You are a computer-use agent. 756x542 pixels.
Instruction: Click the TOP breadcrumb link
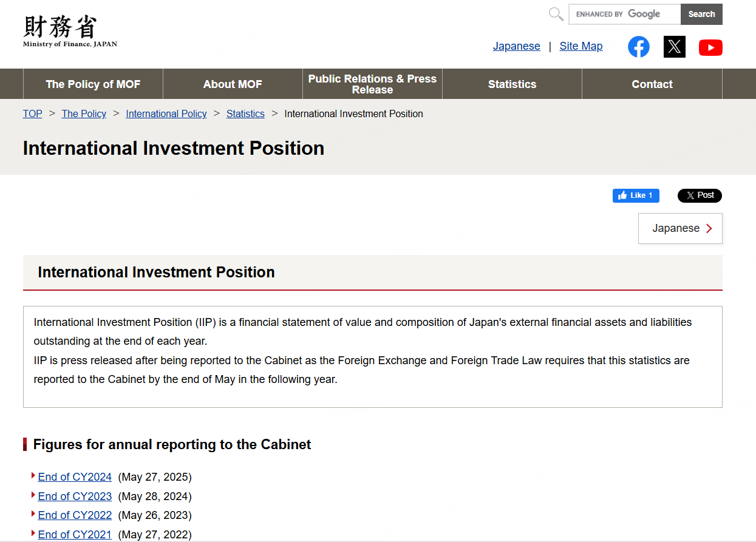33,114
